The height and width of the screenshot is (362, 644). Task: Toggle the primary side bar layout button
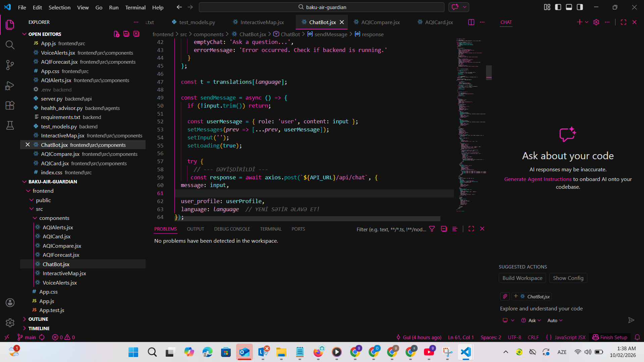tap(558, 7)
